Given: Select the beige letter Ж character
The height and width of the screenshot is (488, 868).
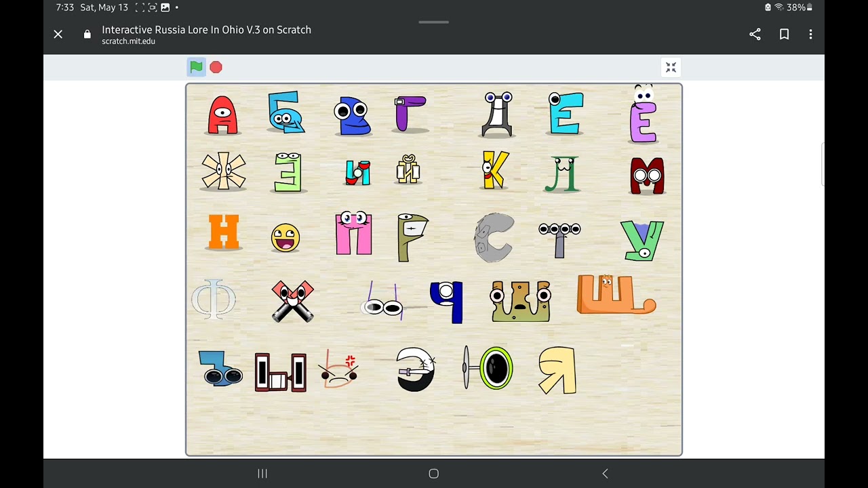Looking at the screenshot, I should click(224, 171).
